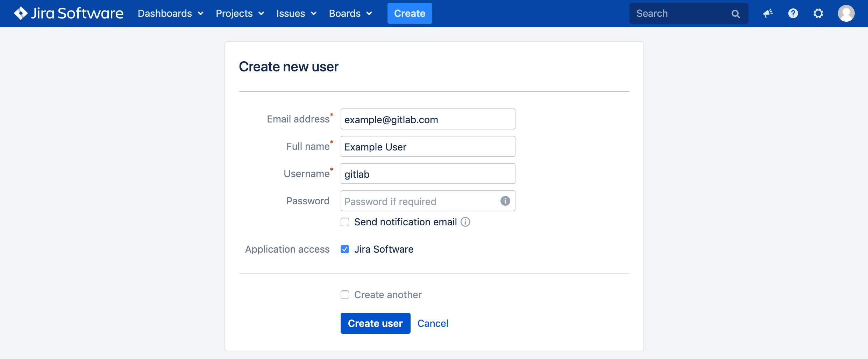The image size is (868, 359).
Task: Select the Projects menu
Action: (240, 13)
